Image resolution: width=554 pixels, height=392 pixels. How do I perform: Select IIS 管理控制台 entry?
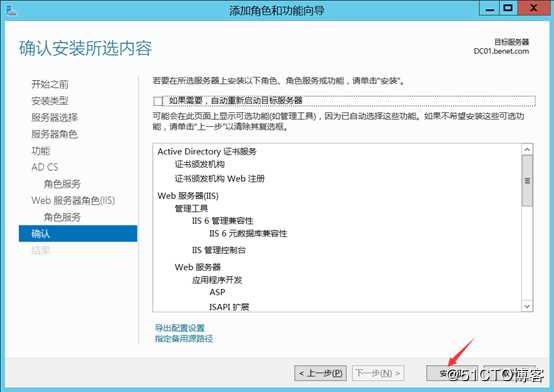[219, 250]
